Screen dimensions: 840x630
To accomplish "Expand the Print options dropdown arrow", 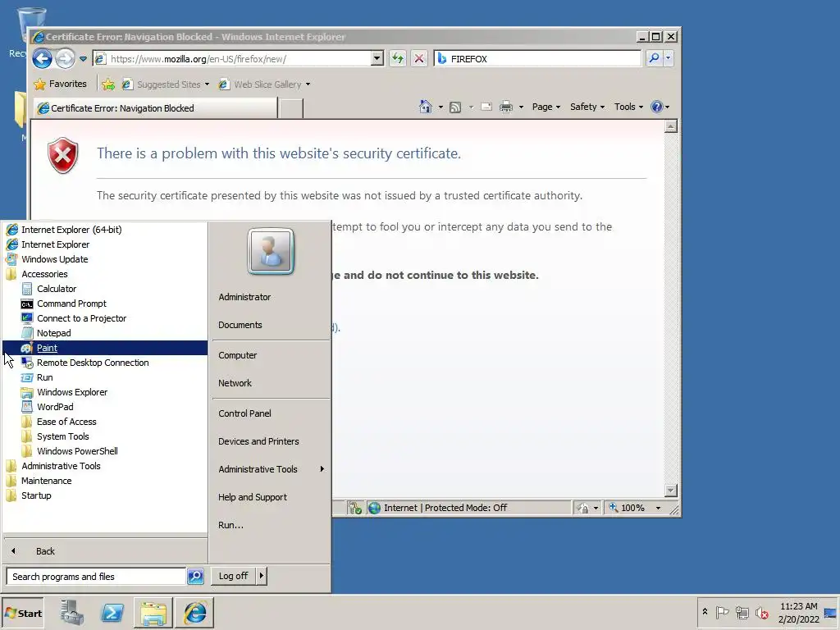I will click(521, 107).
